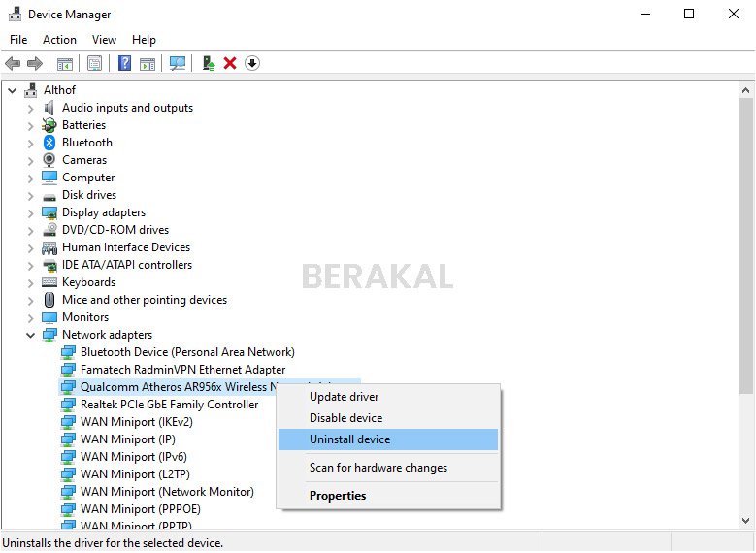Screen dimensions: 756x553
Task: Expand the Display adapters category
Action: point(31,213)
